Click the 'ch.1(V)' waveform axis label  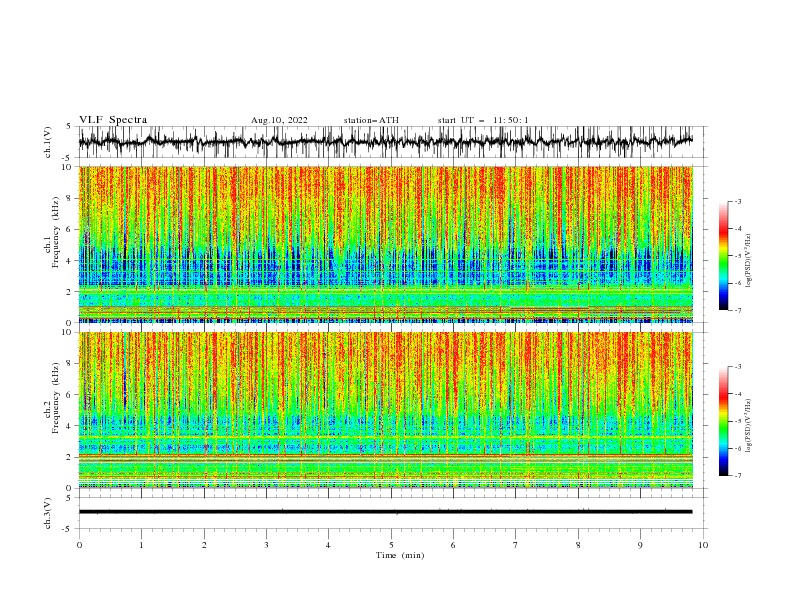tap(48, 142)
